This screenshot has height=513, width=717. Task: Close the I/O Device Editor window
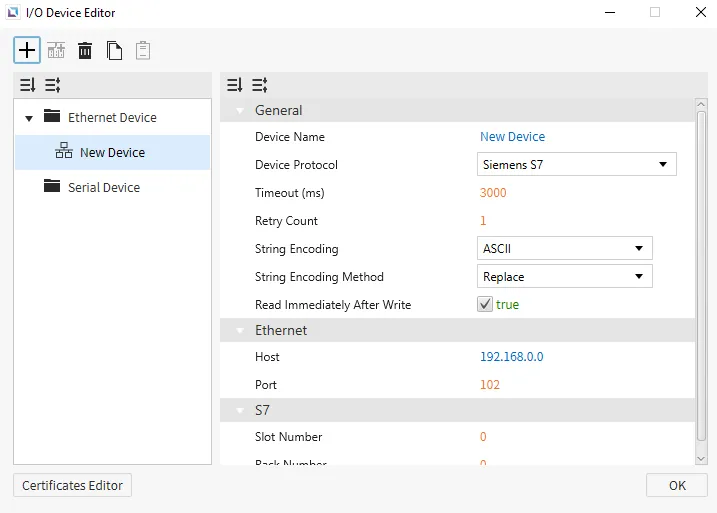click(x=701, y=12)
